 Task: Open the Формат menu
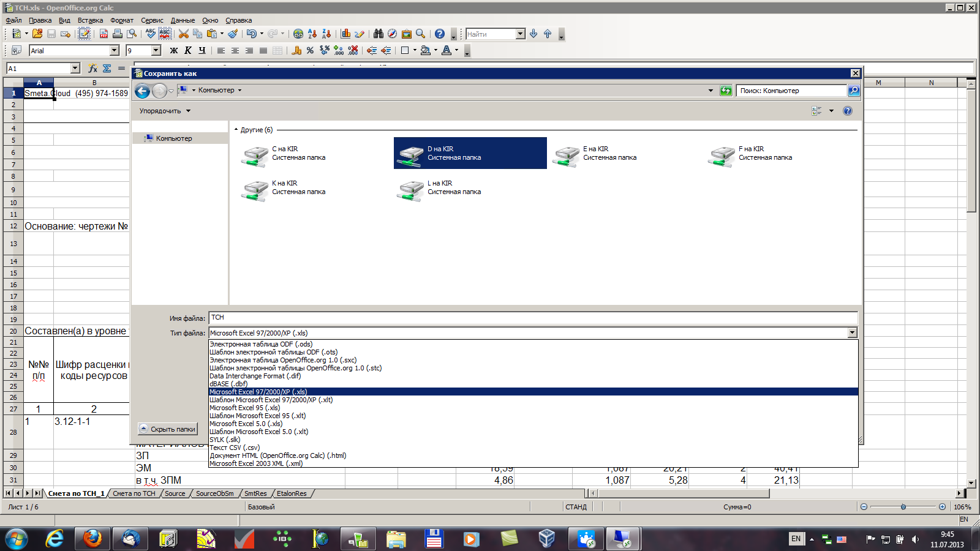[x=122, y=20]
